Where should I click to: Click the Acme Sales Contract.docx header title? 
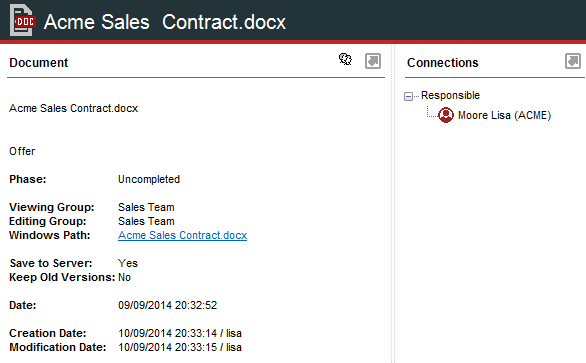pyautogui.click(x=165, y=22)
